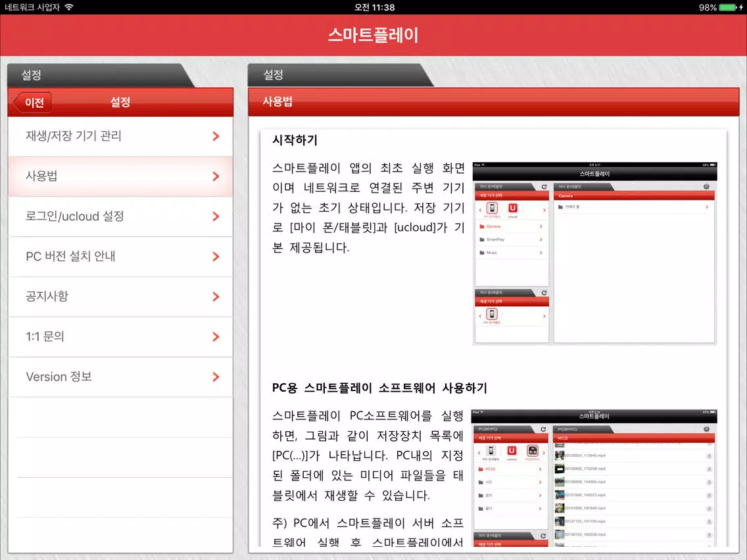Image resolution: width=747 pixels, height=560 pixels.
Task: Open the 공지사항 notices row
Action: tap(120, 296)
